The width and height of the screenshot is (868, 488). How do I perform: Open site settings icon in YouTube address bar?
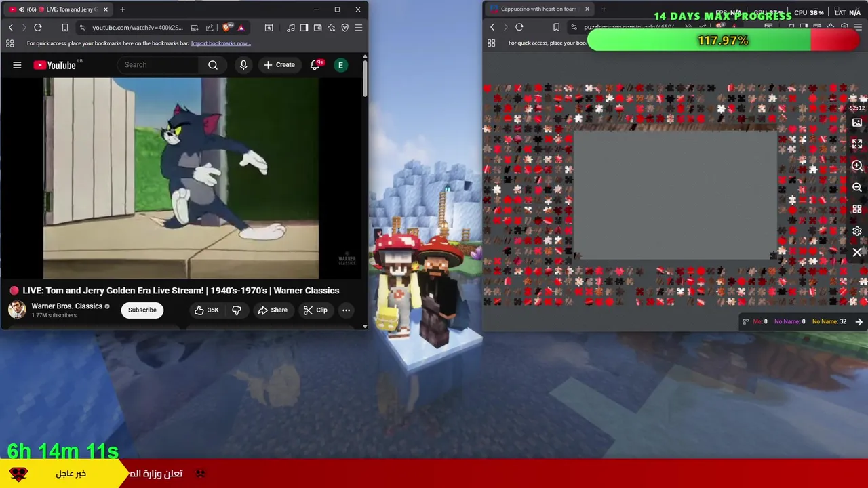83,28
